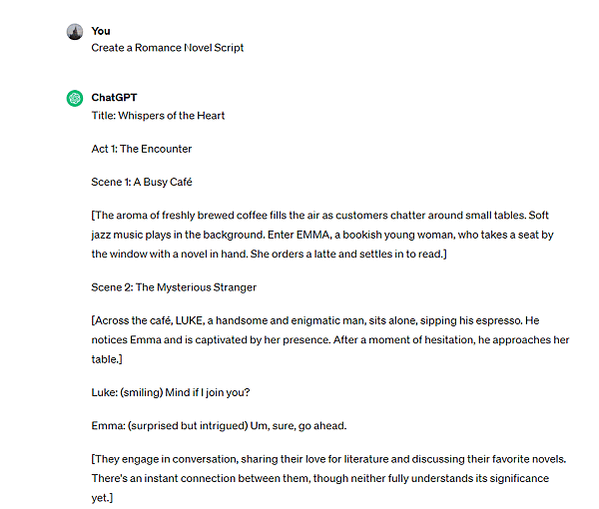Click the title line "Whispers of the Heart"
599x509 pixels.
[x=158, y=115]
